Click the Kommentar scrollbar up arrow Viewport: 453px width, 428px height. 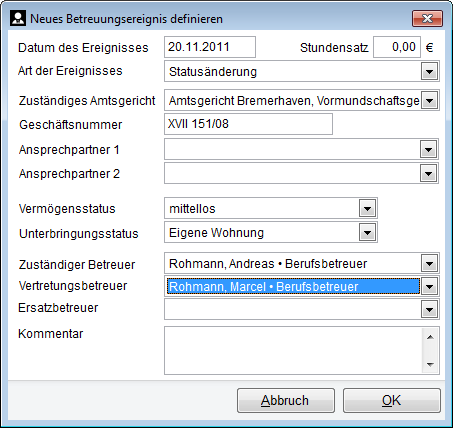(430, 337)
